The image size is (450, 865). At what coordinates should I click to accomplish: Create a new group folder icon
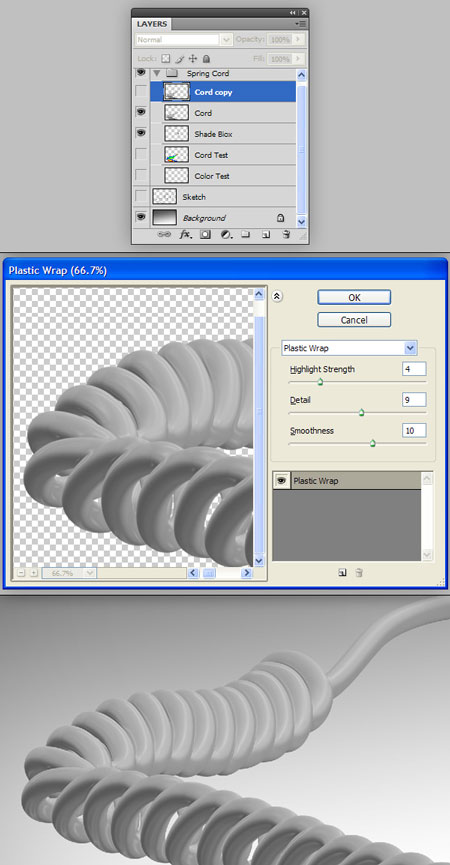click(246, 234)
